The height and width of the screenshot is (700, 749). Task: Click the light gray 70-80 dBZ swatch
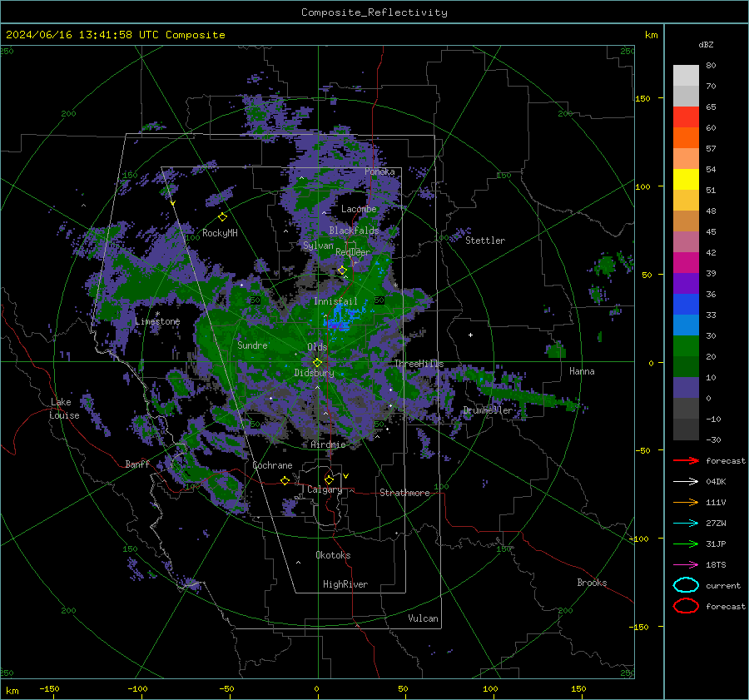click(686, 76)
